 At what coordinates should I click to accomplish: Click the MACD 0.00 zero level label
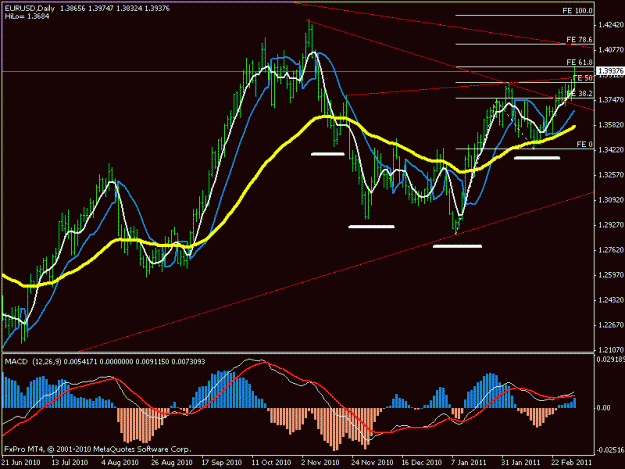(x=604, y=408)
